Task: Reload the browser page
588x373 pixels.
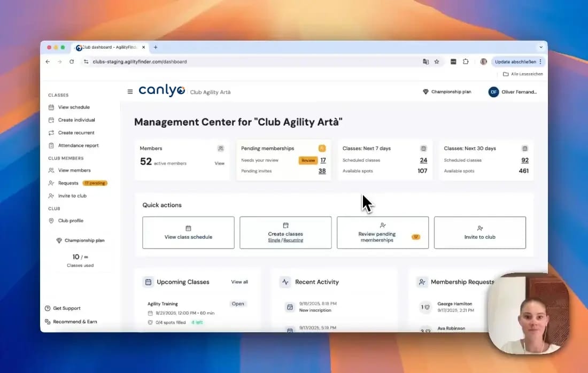Action: pyautogui.click(x=72, y=62)
